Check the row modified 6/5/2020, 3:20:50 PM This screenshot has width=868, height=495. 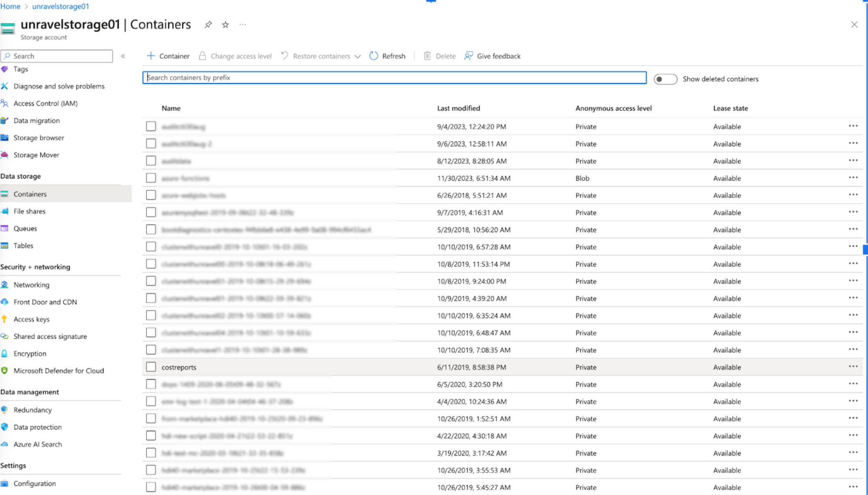[151, 384]
